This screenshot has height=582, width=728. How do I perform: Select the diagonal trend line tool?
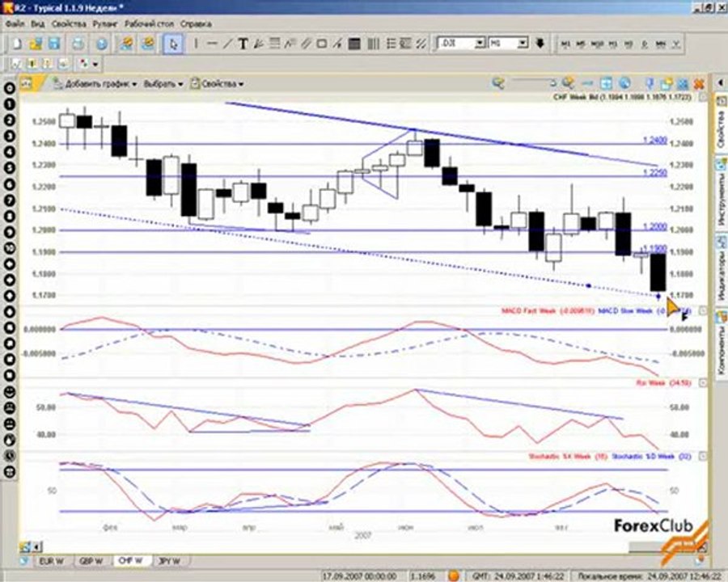tap(227, 44)
